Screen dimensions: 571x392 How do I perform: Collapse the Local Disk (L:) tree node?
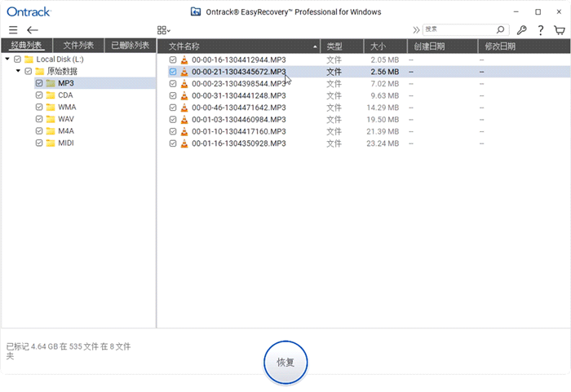[7, 59]
